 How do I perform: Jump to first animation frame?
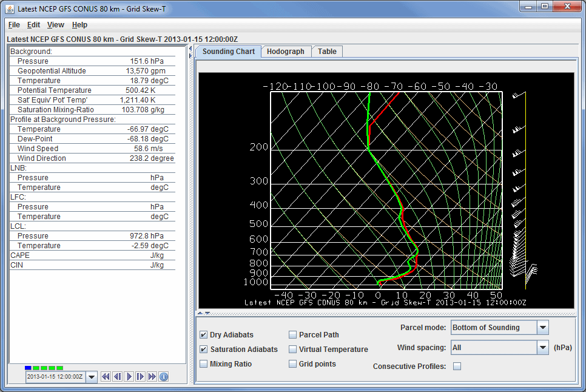coord(106,377)
